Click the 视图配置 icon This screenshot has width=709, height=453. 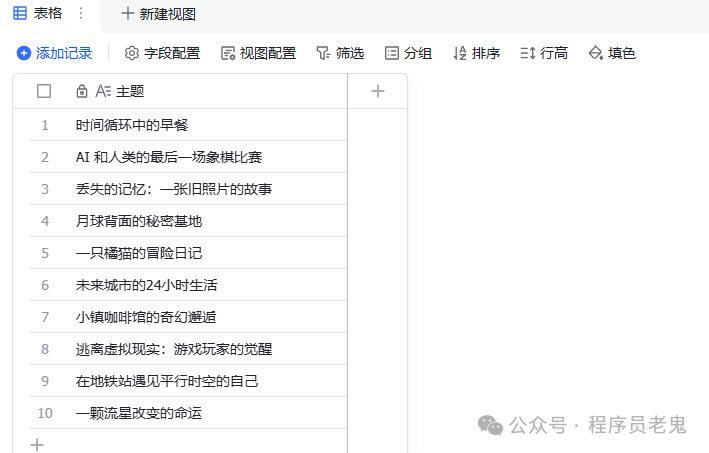[227, 53]
